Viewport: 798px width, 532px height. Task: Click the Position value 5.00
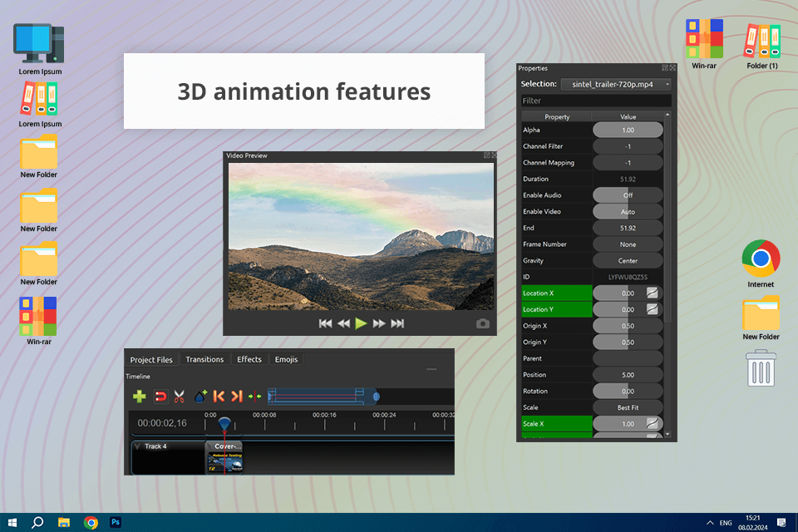click(628, 374)
